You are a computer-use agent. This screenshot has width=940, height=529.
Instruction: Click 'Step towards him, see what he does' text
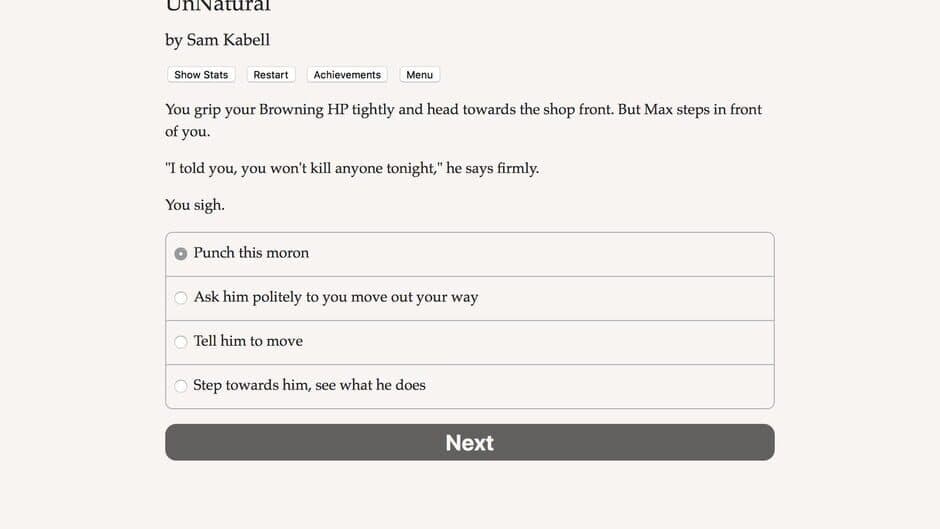[309, 385]
